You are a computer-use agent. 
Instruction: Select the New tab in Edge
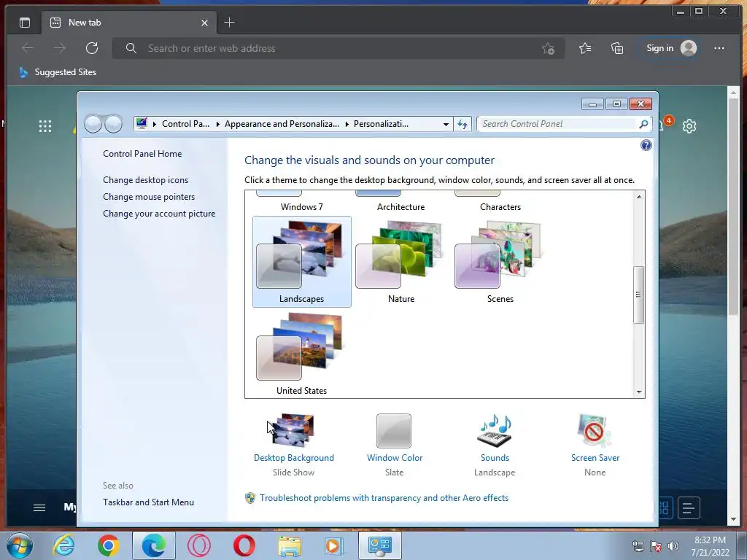coord(129,23)
